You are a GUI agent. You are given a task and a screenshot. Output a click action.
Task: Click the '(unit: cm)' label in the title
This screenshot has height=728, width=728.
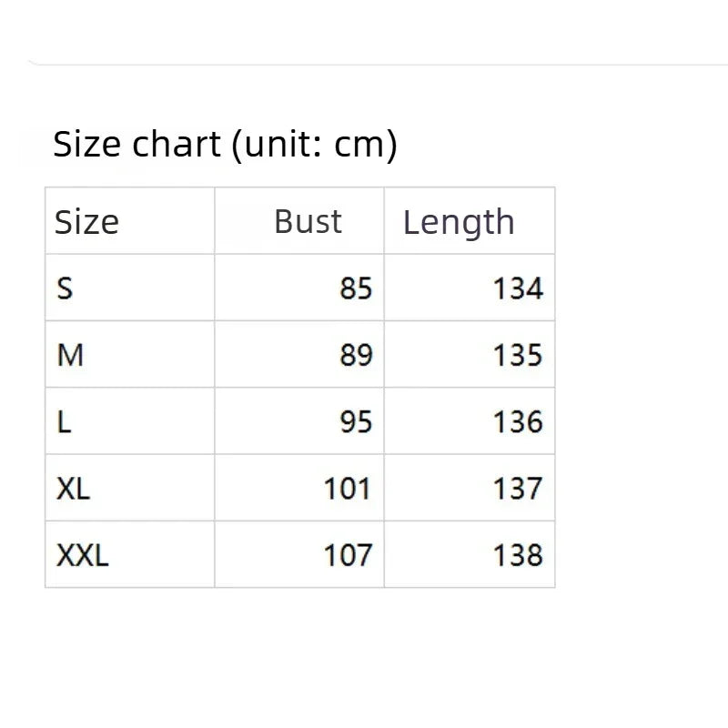(x=315, y=145)
